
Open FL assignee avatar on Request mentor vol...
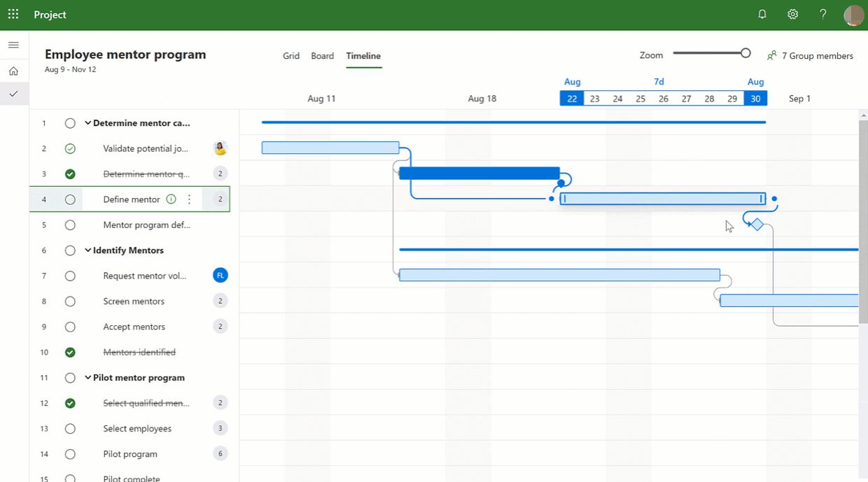pos(220,276)
